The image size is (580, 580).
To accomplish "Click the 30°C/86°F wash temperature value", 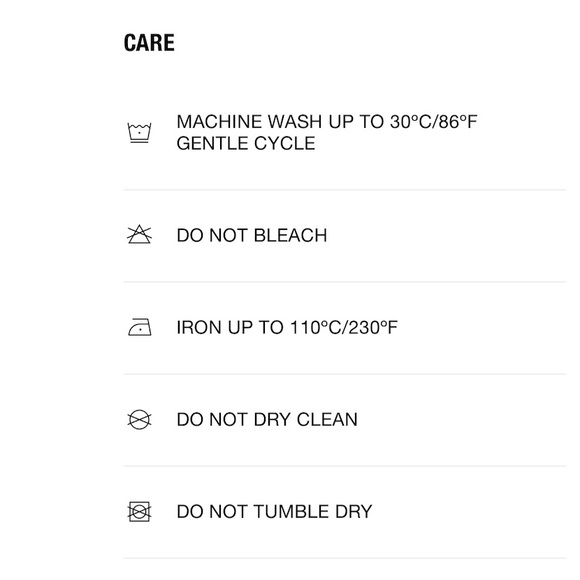I will point(434,122).
